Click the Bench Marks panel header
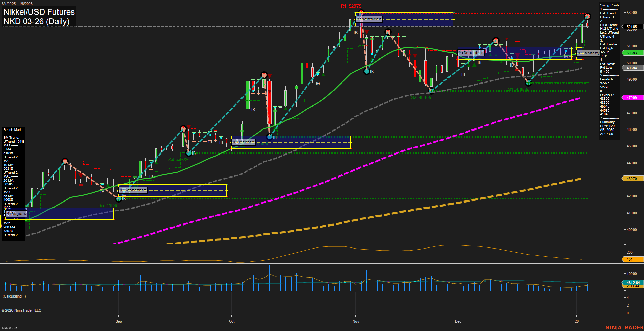 [13, 129]
